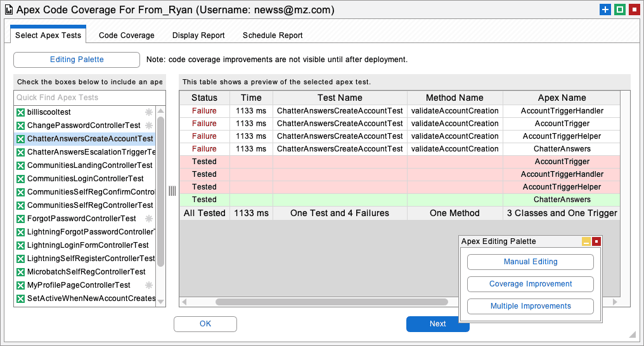The image size is (644, 346).
Task: Click the Test Name column header
Action: coord(340,98)
